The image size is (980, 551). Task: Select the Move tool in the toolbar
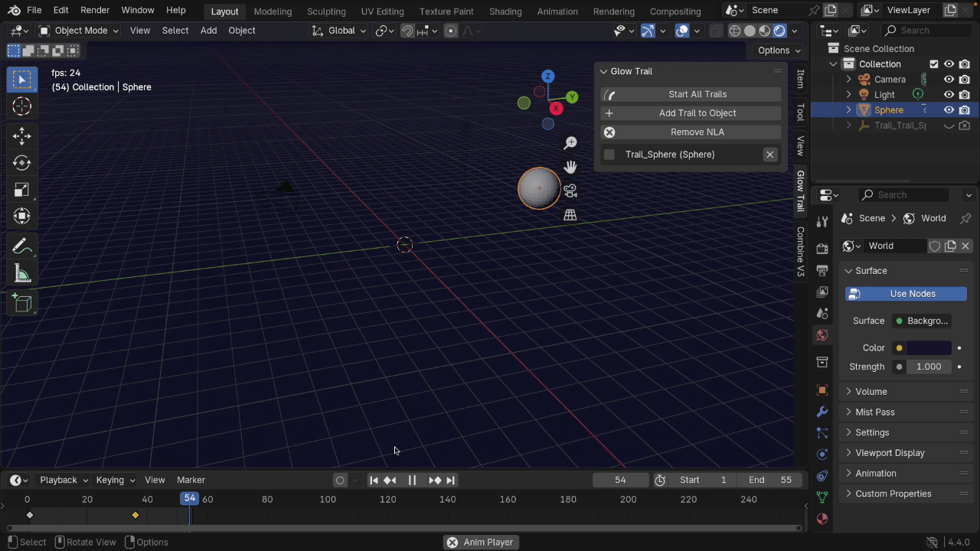(21, 136)
